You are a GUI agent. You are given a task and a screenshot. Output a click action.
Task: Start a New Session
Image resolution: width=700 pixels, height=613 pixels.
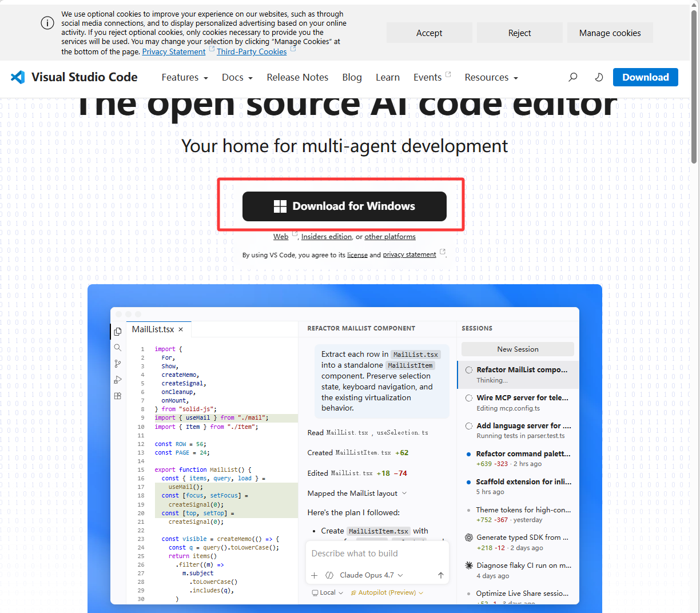click(518, 349)
